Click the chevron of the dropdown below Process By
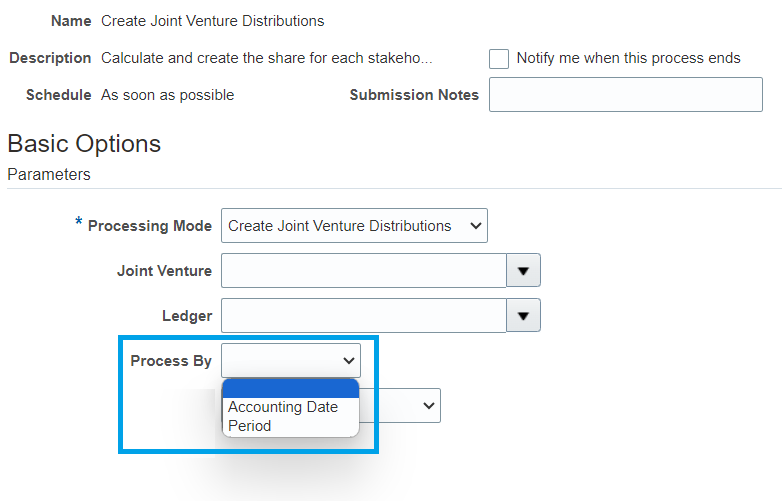 tap(428, 406)
